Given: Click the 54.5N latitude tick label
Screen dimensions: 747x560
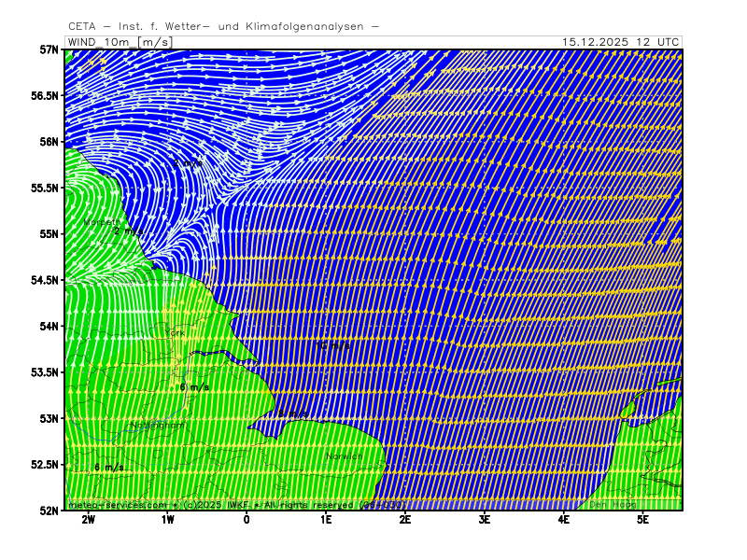Looking at the screenshot, I should tap(45, 280).
